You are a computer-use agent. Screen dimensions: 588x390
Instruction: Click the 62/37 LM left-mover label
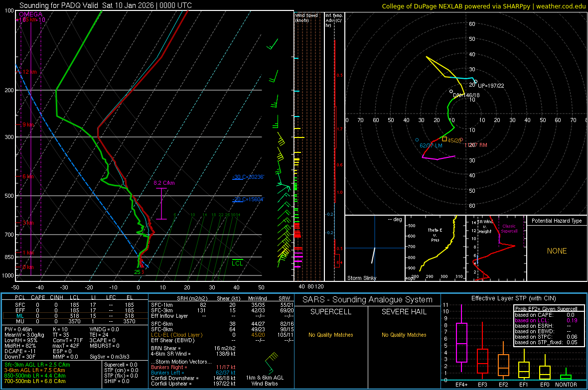click(431, 145)
